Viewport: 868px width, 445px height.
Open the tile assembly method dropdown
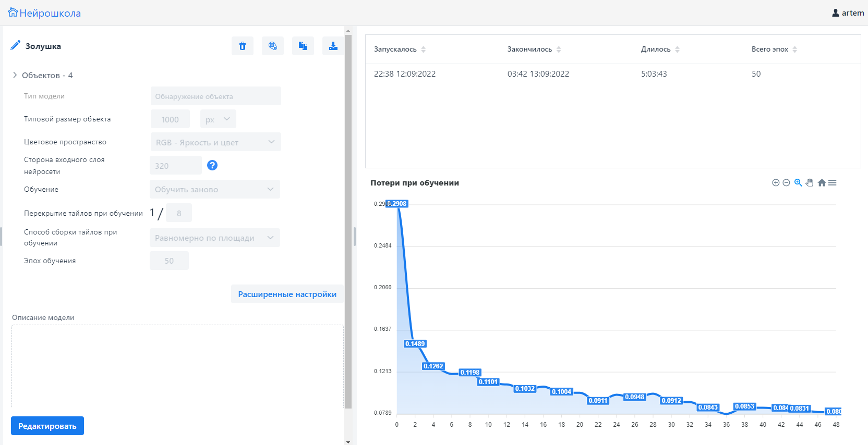214,238
